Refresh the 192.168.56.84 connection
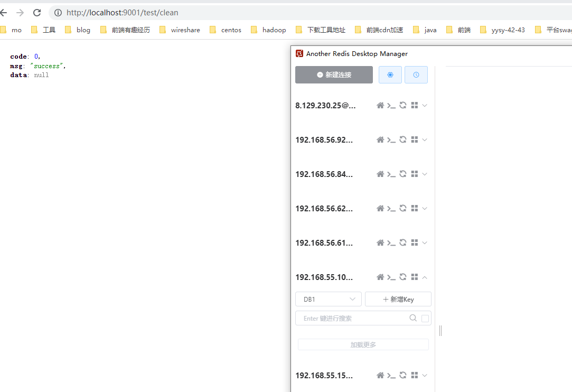 point(403,174)
